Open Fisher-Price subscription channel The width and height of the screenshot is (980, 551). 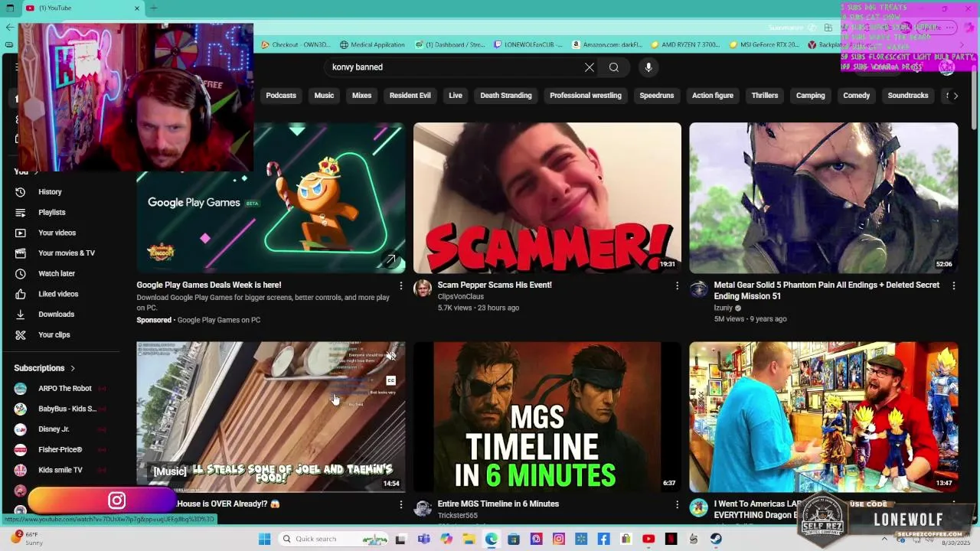[x=59, y=450]
